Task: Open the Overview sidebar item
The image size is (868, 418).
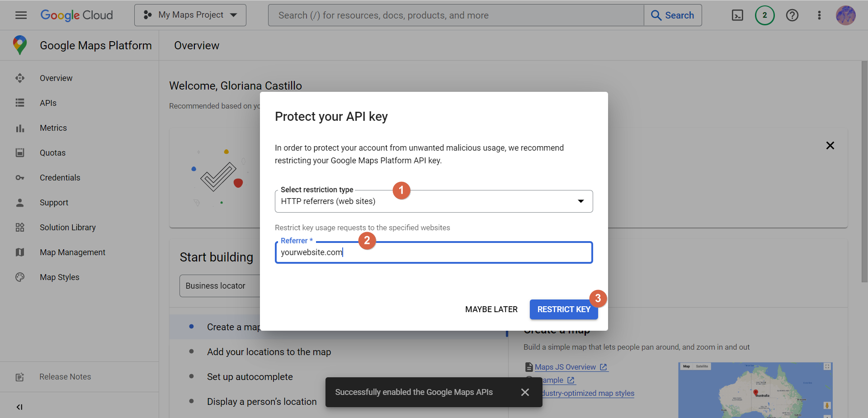Action: [x=56, y=78]
